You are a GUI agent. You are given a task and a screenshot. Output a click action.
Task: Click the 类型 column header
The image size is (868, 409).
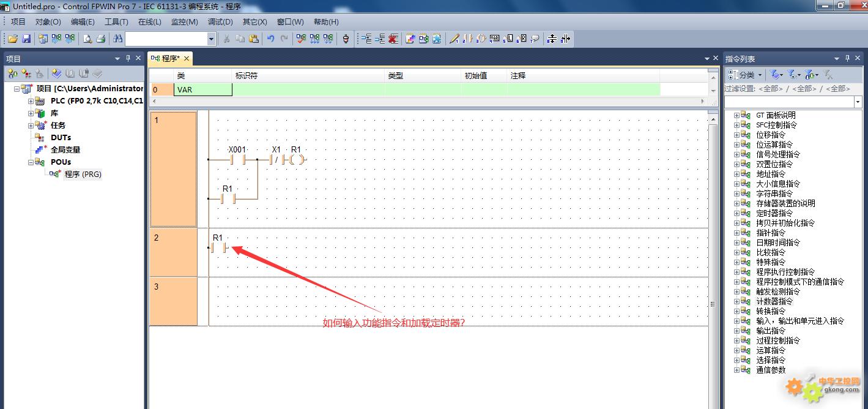[423, 76]
